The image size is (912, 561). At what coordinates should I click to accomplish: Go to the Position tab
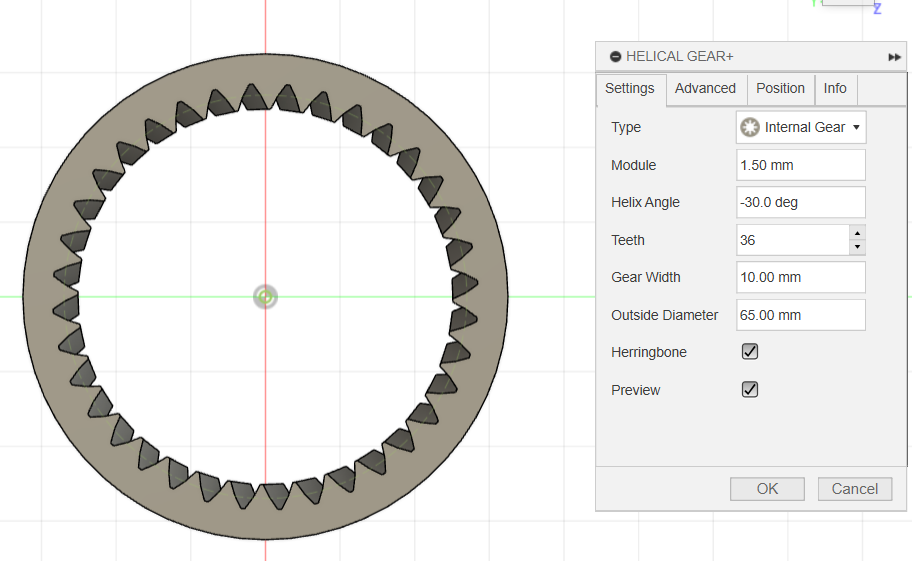click(780, 88)
